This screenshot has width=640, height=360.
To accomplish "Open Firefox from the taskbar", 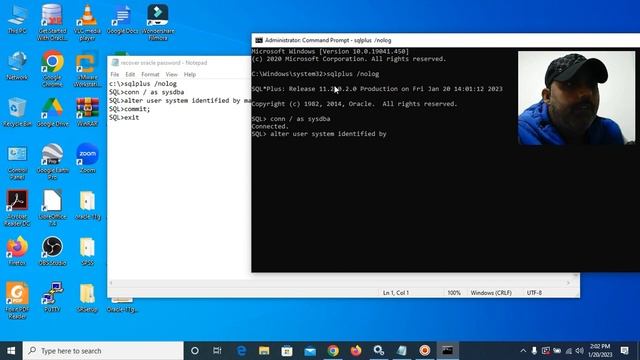I will pos(356,351).
